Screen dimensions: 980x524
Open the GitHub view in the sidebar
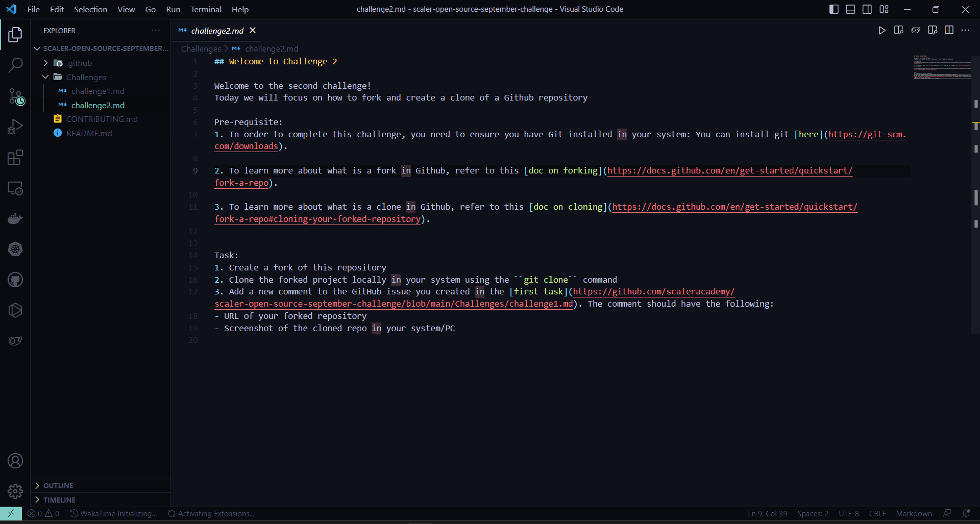pyautogui.click(x=15, y=280)
